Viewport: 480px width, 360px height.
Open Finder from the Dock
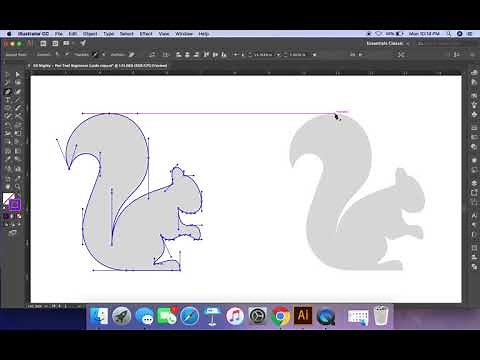coord(99,316)
